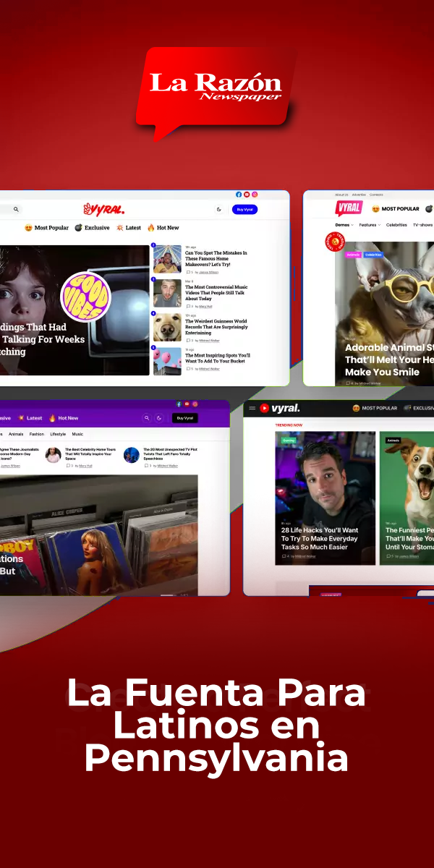Click comment icon under Controversial Music Videos article
This screenshot has height=868, width=434.
187,306
